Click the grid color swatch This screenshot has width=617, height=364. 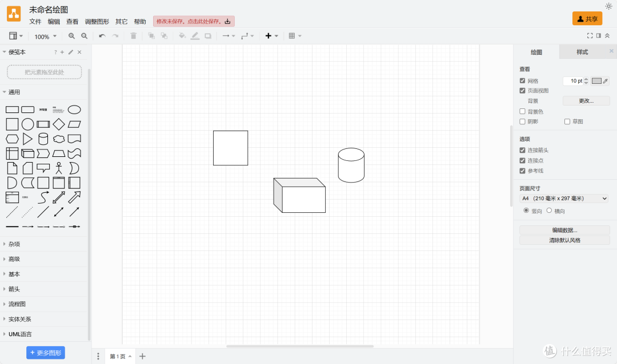[596, 81]
